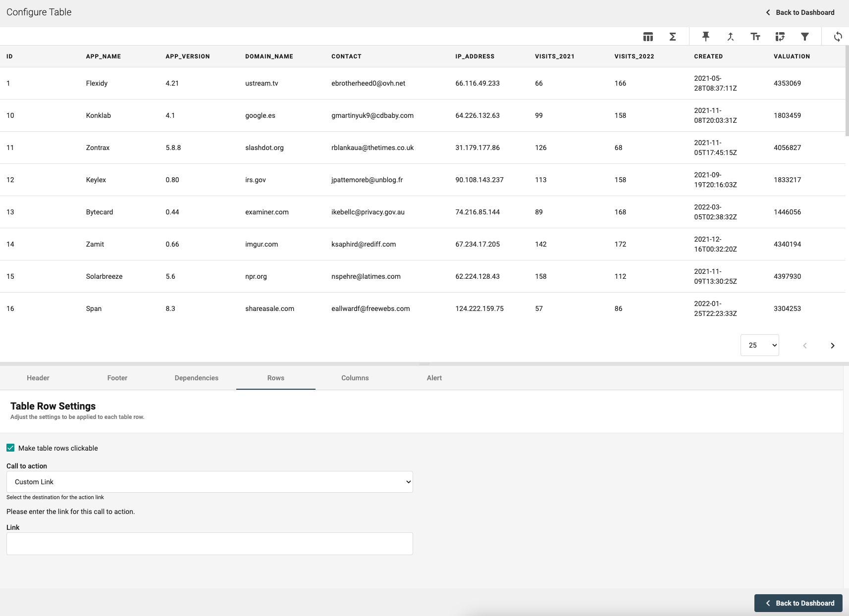The height and width of the screenshot is (616, 849).
Task: Click the Zontrax table row
Action: (x=98, y=148)
